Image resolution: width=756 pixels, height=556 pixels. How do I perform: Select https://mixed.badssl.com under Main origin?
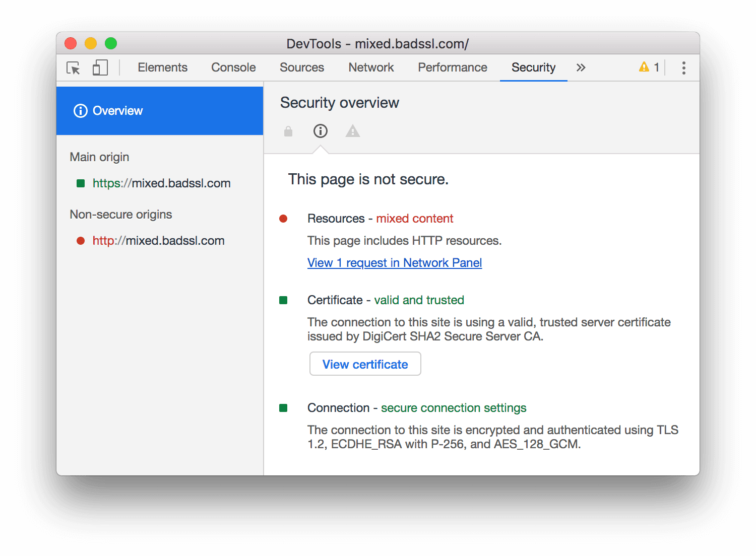coord(161,183)
